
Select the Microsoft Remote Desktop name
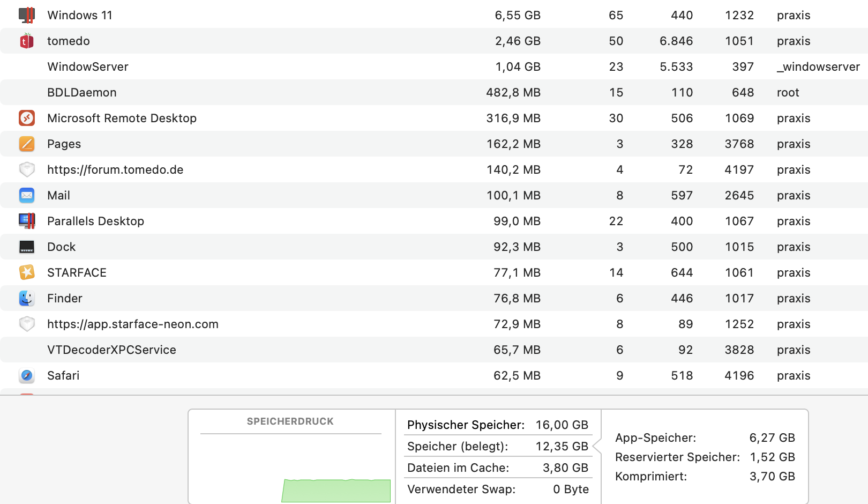122,118
